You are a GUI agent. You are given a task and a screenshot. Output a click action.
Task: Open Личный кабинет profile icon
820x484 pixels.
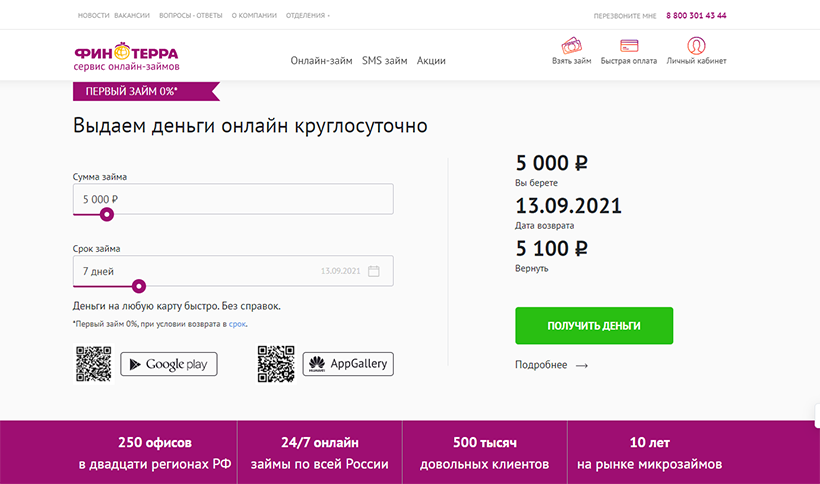pos(696,45)
